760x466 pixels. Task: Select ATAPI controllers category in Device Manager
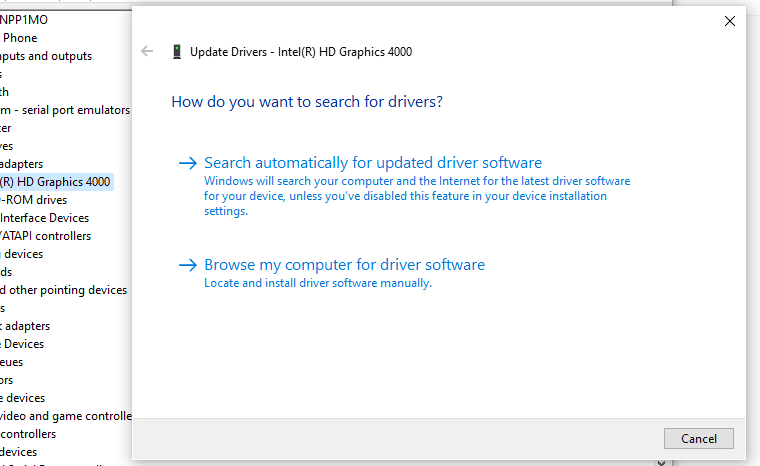46,236
